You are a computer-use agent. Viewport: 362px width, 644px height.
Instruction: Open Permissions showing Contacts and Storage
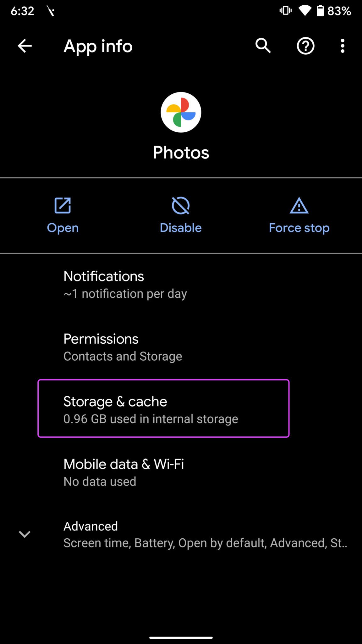(x=126, y=347)
